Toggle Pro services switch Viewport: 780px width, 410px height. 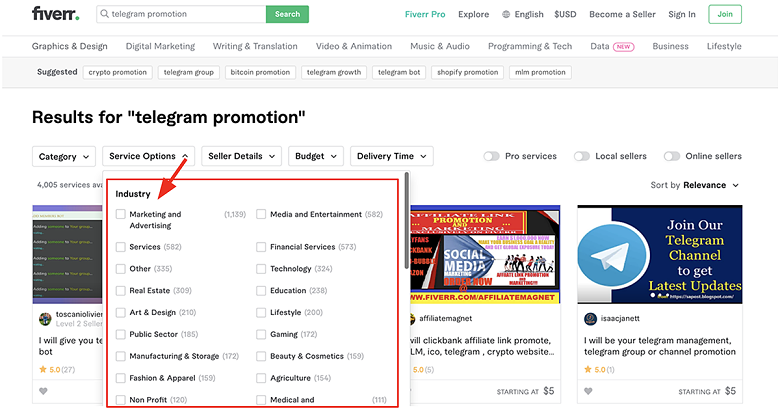click(491, 156)
